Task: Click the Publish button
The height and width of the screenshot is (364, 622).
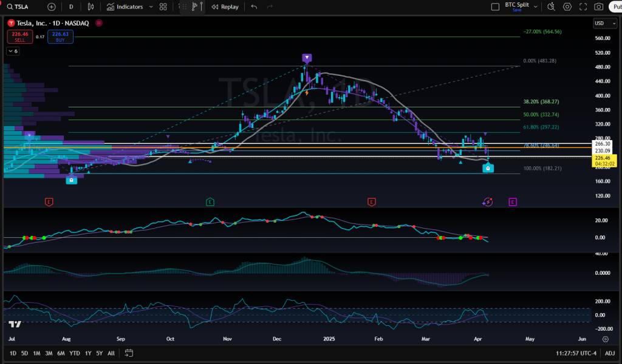Action: click(x=616, y=7)
